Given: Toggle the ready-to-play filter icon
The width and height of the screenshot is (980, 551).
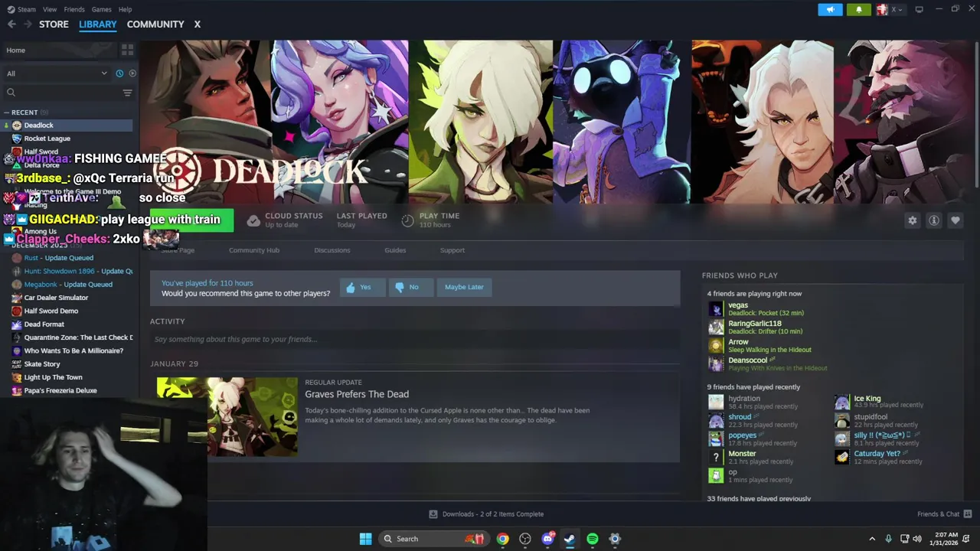Looking at the screenshot, I should 132,73.
